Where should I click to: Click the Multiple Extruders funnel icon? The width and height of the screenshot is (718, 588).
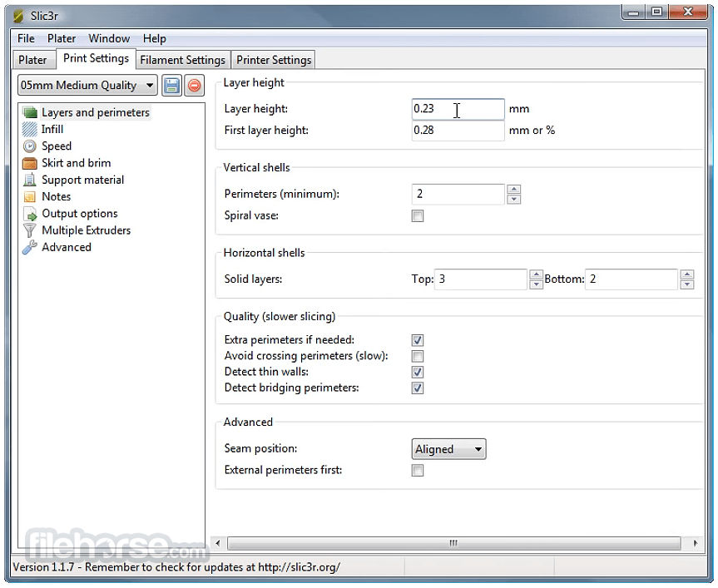[30, 230]
